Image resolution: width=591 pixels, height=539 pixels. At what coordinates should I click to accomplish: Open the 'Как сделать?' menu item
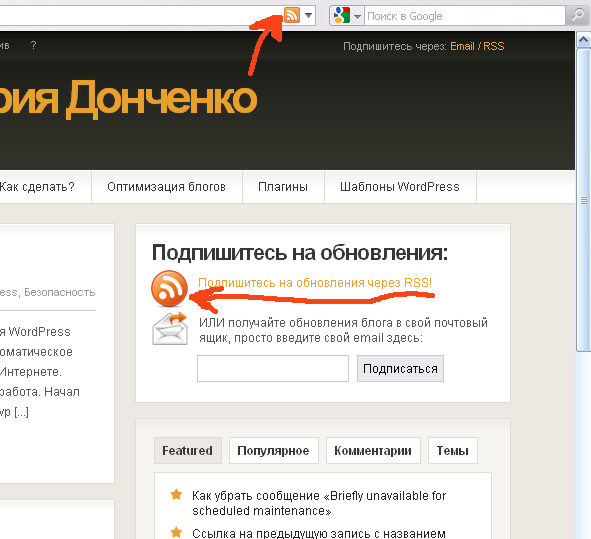37,187
